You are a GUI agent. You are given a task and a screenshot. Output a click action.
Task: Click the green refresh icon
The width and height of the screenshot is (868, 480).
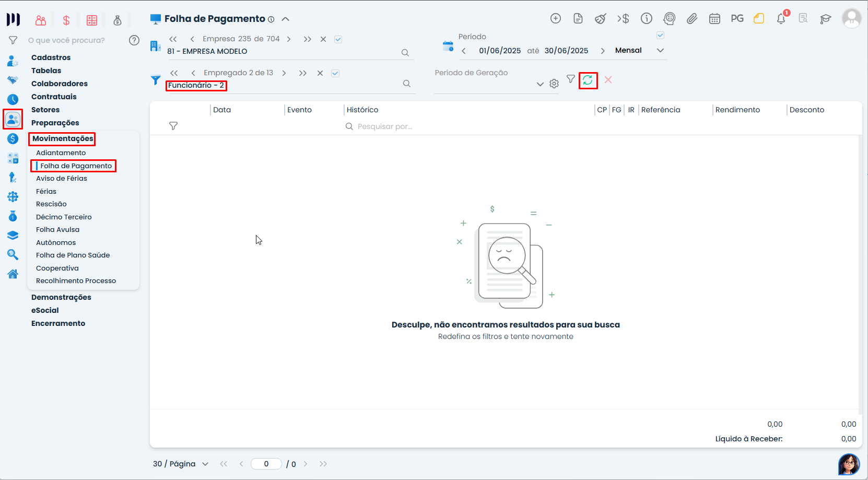[588, 80]
